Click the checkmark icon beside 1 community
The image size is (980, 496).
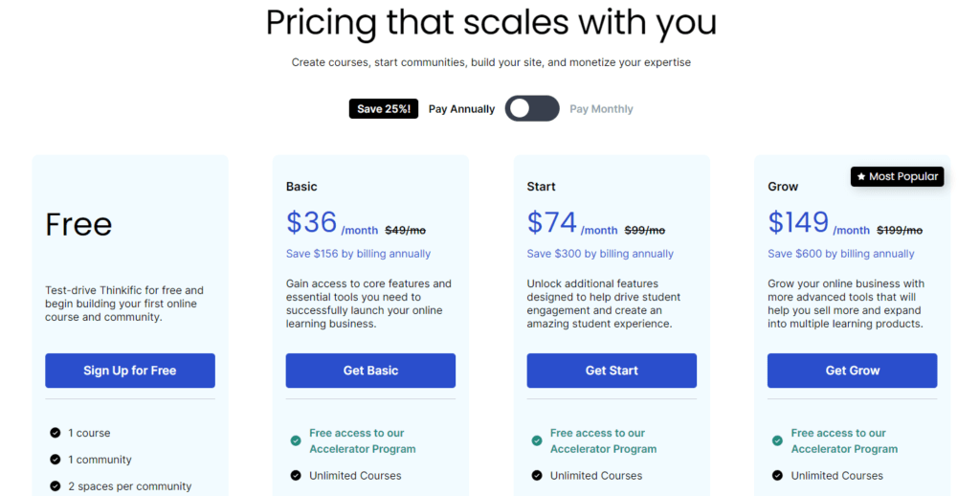[x=55, y=460]
